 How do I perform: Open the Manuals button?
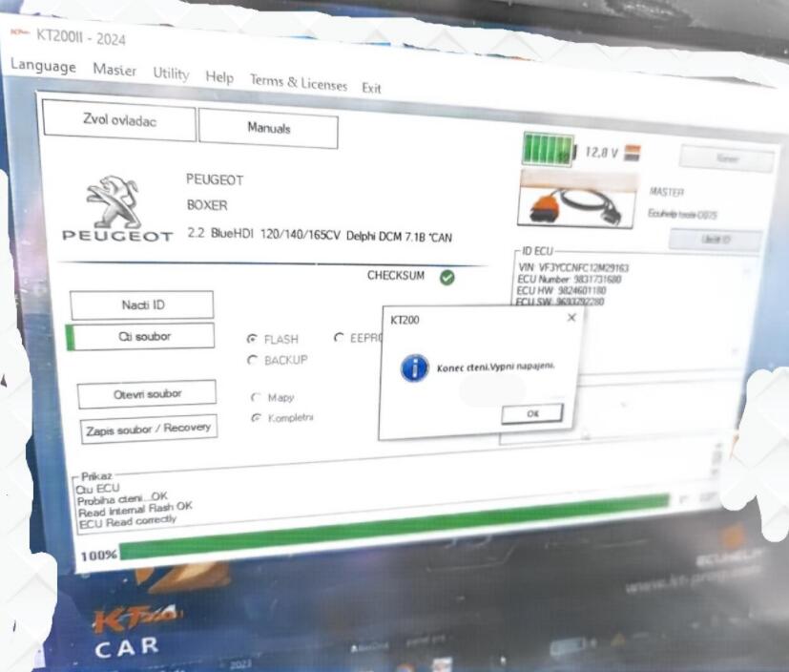coord(269,128)
